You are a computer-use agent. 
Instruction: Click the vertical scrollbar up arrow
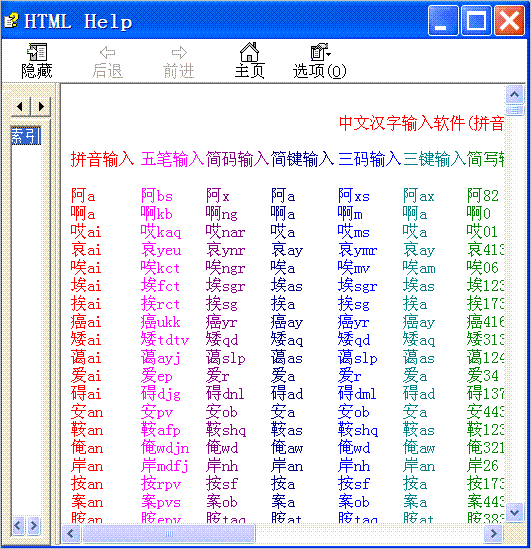pos(514,95)
